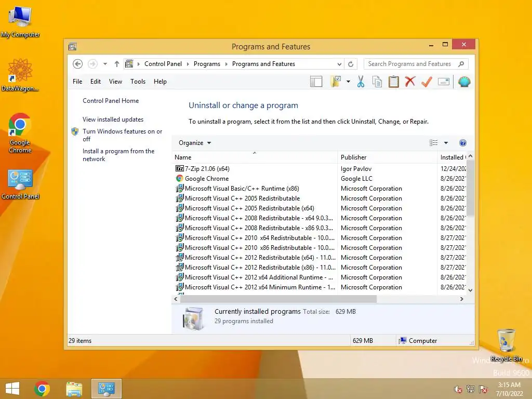
Task: Click the Action Center flag tray icon
Action: tap(483, 389)
